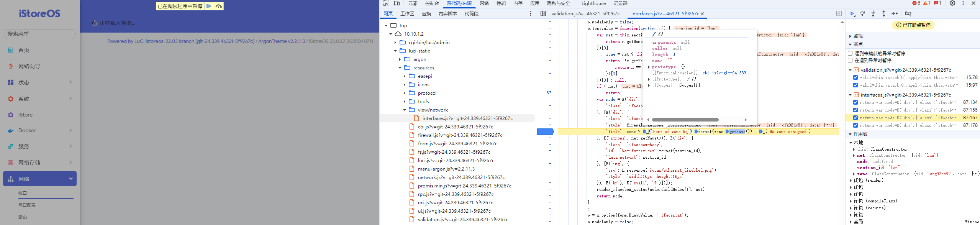Open the cbi.js function location link

[725, 73]
